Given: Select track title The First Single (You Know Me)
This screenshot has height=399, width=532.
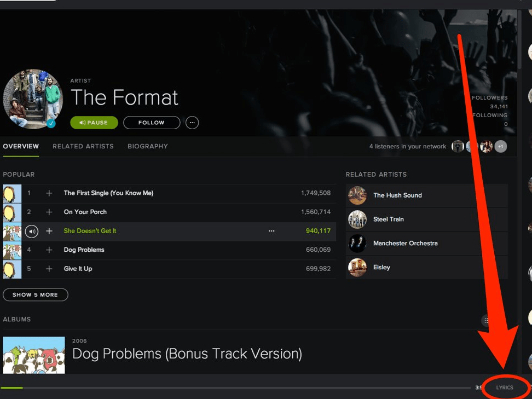Looking at the screenshot, I should [x=108, y=193].
